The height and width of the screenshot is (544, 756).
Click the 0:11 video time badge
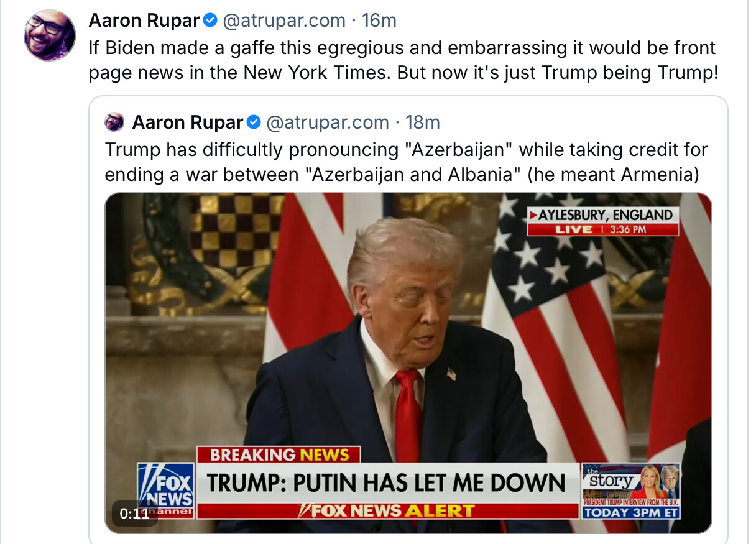pos(134,513)
